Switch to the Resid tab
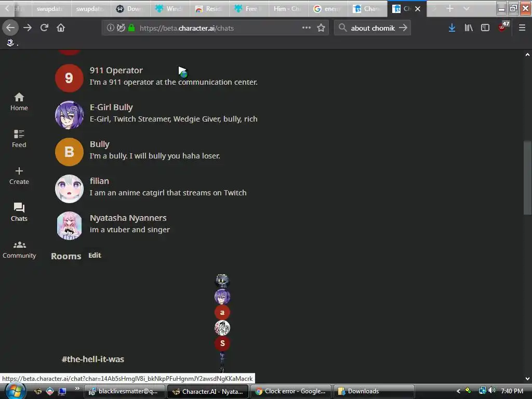 (209, 8)
